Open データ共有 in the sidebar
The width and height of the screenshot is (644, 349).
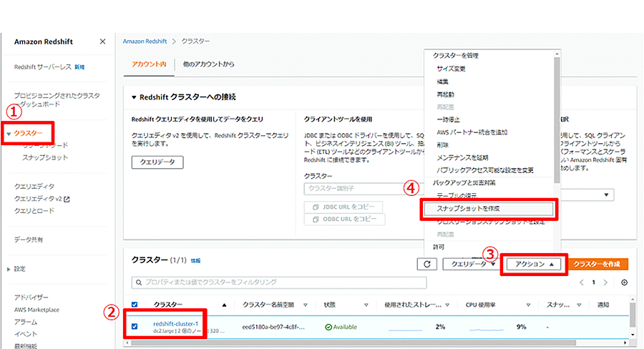(29, 240)
